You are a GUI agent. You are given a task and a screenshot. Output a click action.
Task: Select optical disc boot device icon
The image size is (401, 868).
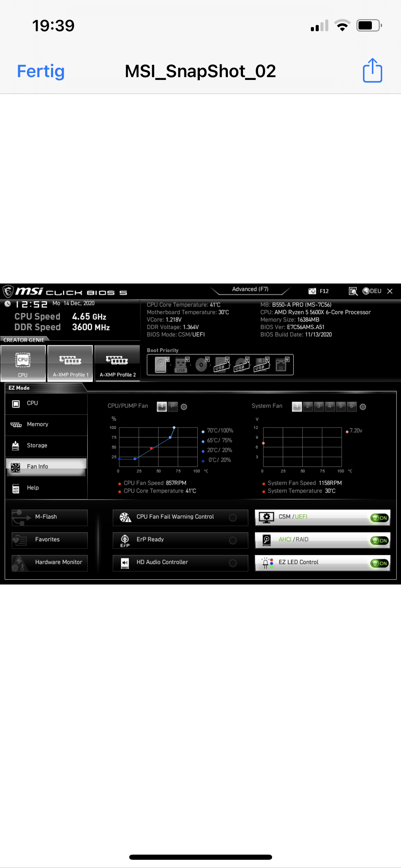pos(202,365)
